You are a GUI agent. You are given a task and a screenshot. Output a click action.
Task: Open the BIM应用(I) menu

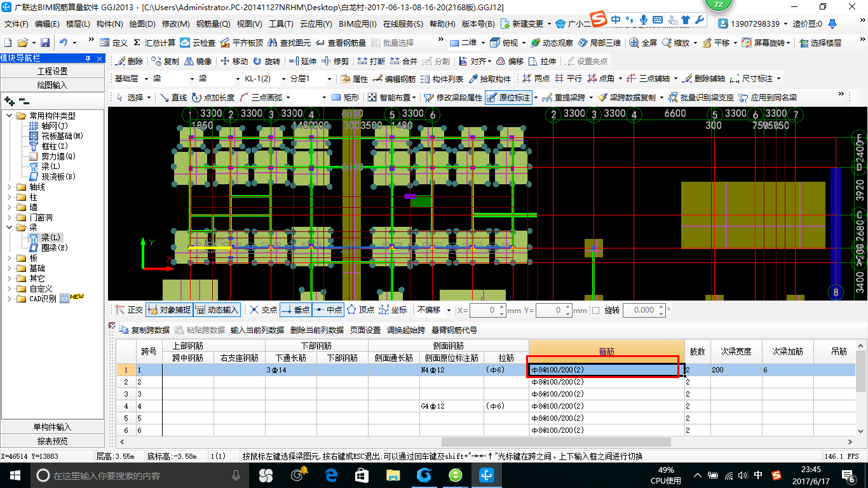coord(358,24)
